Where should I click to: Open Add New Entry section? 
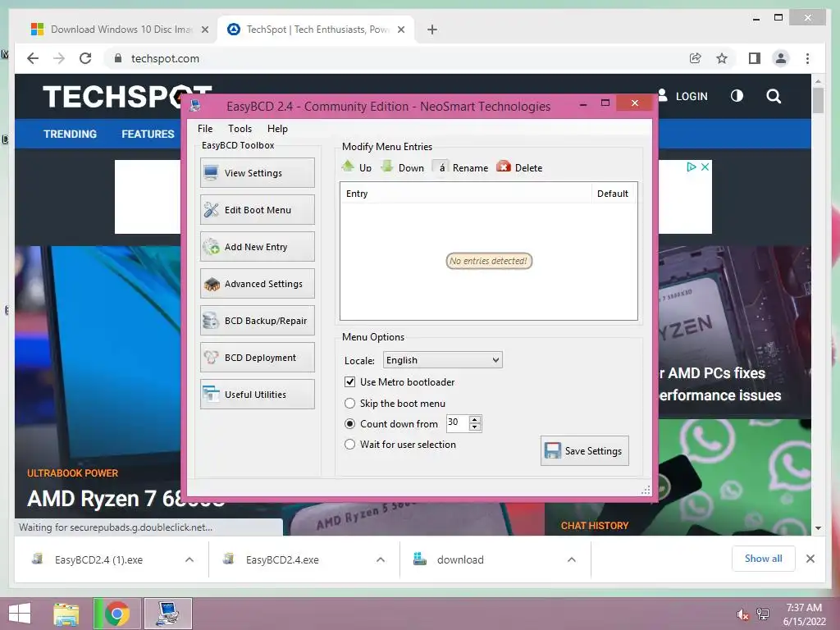click(x=257, y=246)
